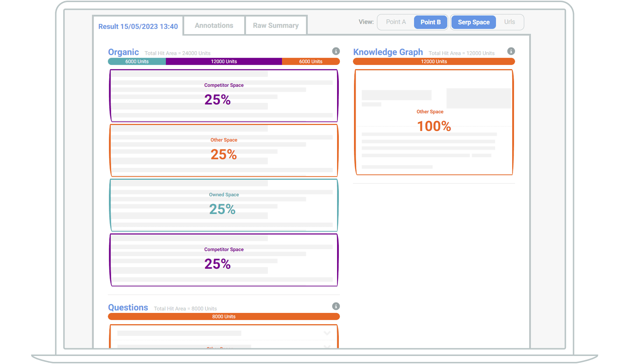Click 'Total Hit Area = 12000 Units' text

click(x=462, y=53)
